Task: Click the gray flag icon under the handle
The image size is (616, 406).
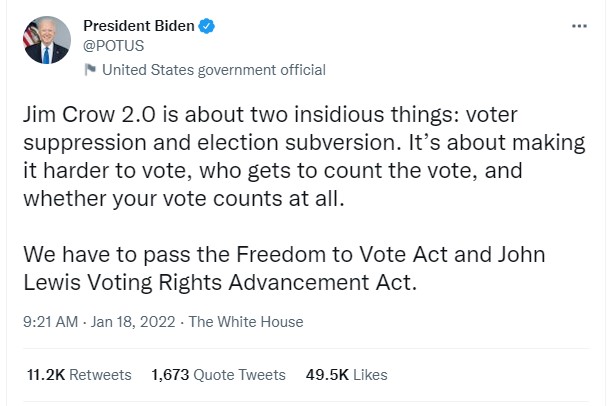Action: pos(90,70)
